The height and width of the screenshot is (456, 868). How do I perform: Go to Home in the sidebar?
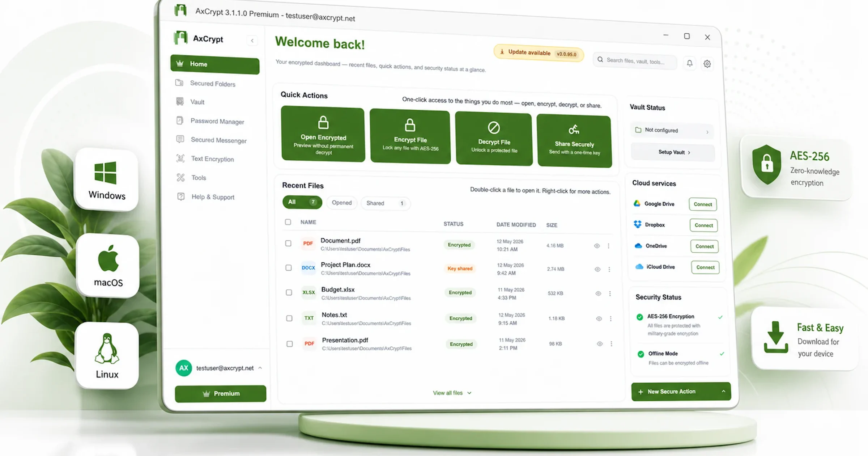pos(215,64)
